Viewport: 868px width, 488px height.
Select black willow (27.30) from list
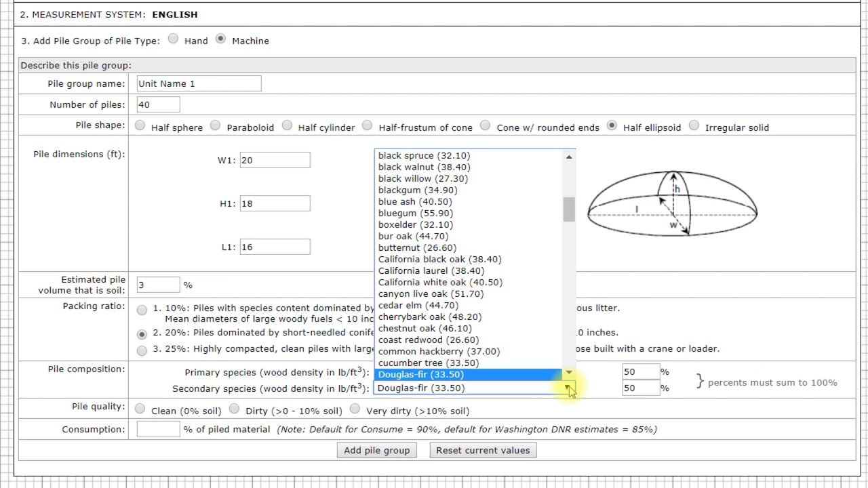[469, 178]
